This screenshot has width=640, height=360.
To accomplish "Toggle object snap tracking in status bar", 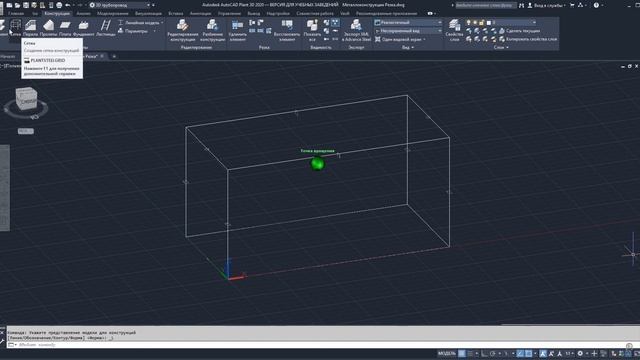I will click(x=520, y=353).
